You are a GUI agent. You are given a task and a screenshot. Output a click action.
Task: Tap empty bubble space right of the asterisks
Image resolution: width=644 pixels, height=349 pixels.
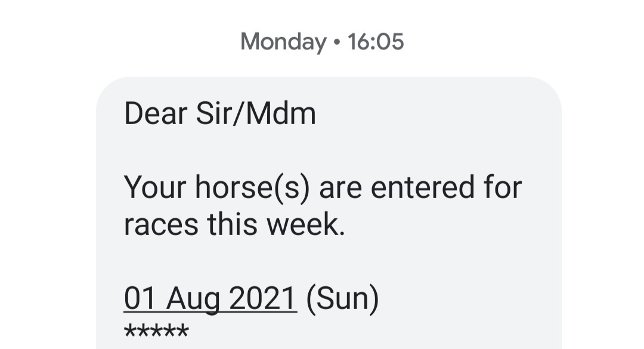coord(370,331)
